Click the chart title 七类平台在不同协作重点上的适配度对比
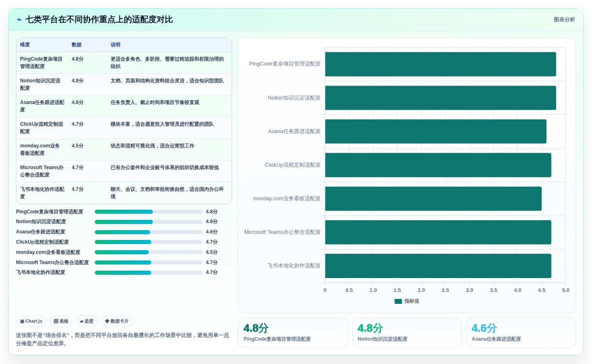592x364 pixels. (99, 20)
